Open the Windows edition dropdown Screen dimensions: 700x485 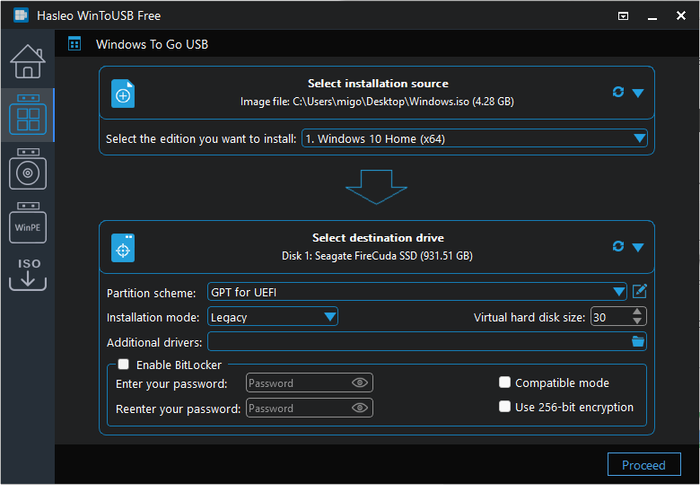(x=474, y=139)
